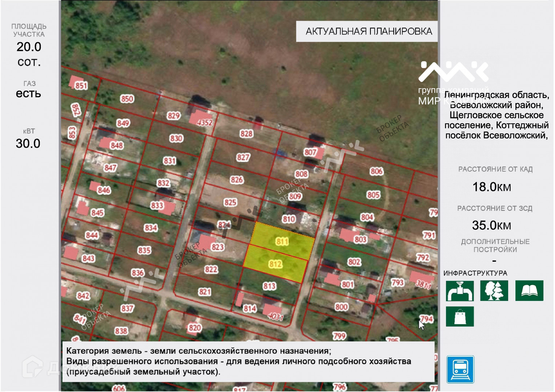555x392 pixels.
Task: Click the АКТУАЛЬНАЯ ПЛАНИРОВКА banner
Action: (x=367, y=31)
